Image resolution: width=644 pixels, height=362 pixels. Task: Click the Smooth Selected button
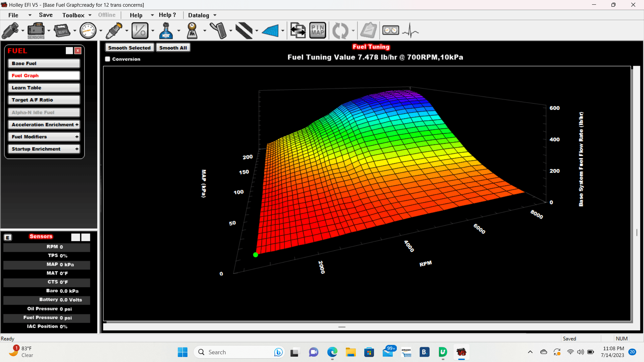129,48
